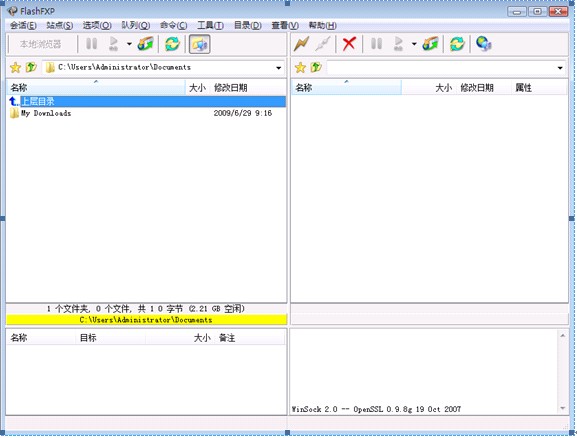
Task: Click the queue 名称 column header
Action: 41,338
